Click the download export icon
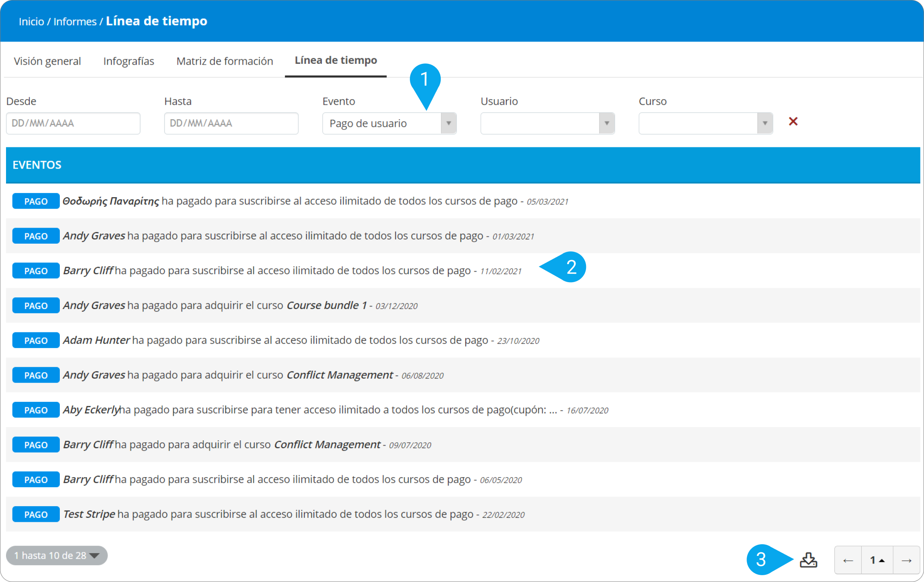924x582 pixels. point(808,560)
